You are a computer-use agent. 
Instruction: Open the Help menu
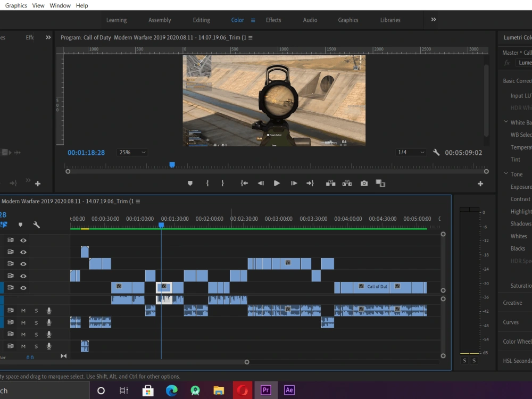coord(82,6)
